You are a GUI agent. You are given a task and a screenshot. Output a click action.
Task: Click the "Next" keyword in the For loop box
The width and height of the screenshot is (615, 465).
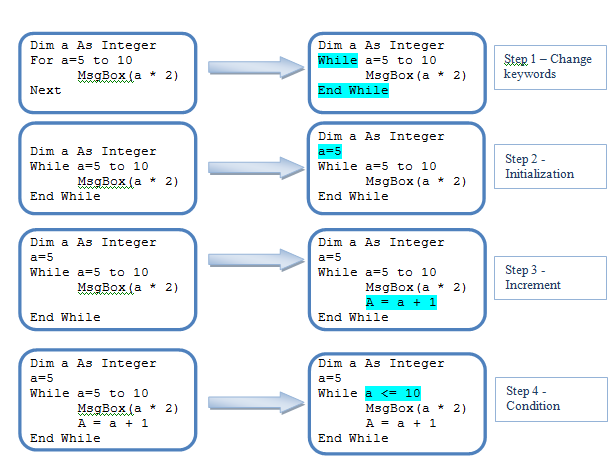(46, 90)
